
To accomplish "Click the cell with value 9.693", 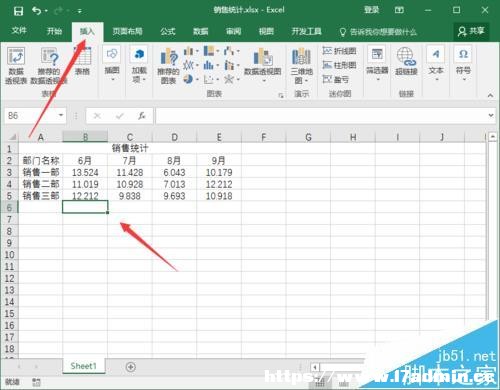I will tap(174, 196).
